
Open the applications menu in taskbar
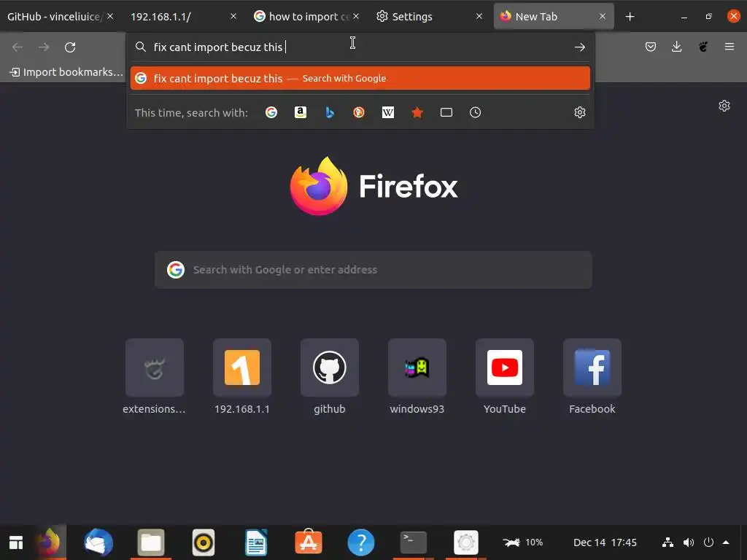coord(16,542)
